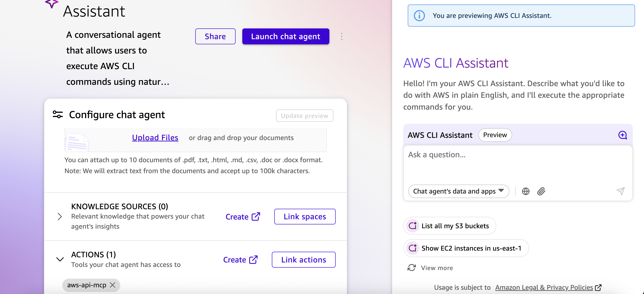Click the send message arrow icon
The height and width of the screenshot is (294, 644).
620,191
